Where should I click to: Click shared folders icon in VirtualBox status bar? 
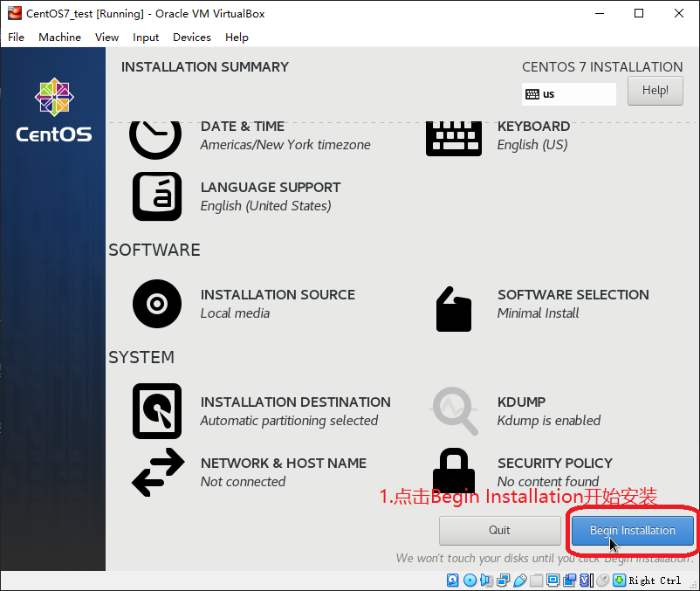[536, 581]
